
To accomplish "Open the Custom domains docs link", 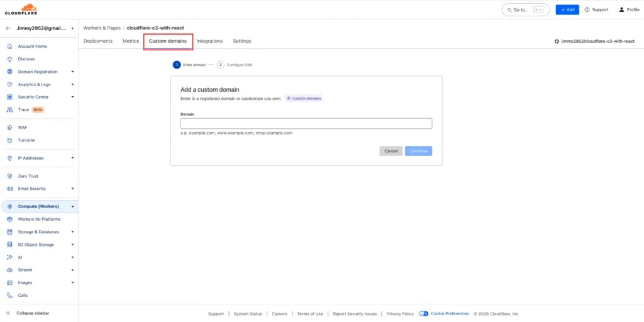I will coord(304,99).
